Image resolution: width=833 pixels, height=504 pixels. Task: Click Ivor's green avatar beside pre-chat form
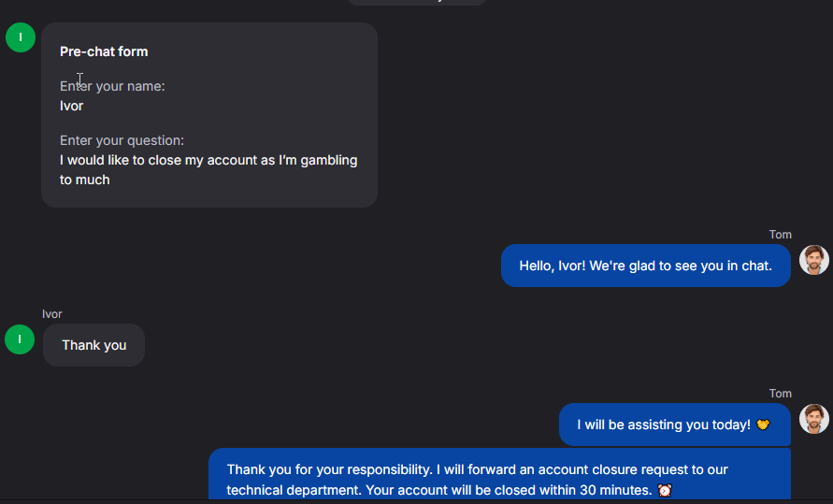pos(21,37)
